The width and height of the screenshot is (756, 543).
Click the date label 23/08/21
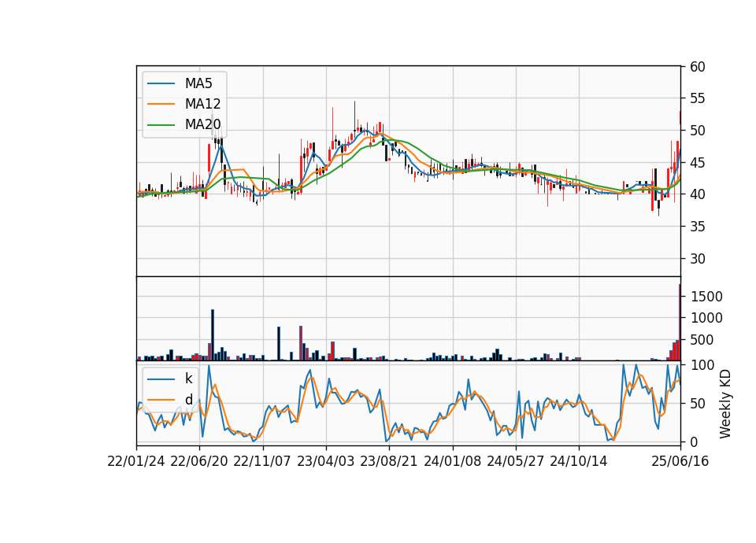coord(388,462)
